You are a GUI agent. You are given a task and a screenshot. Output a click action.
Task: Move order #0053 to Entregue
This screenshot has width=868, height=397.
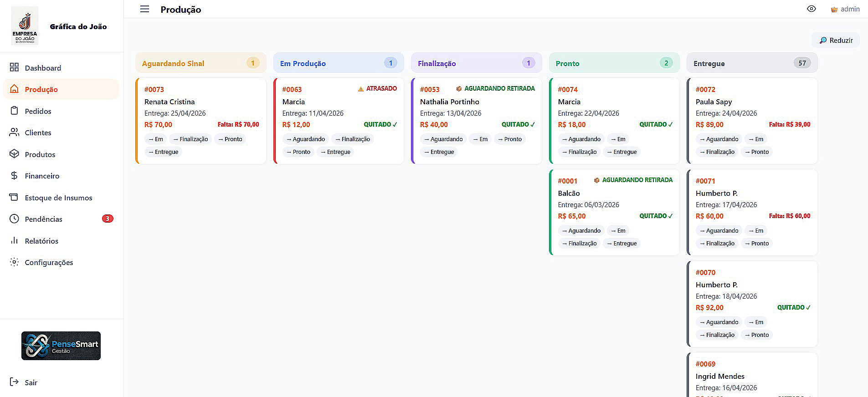click(439, 152)
